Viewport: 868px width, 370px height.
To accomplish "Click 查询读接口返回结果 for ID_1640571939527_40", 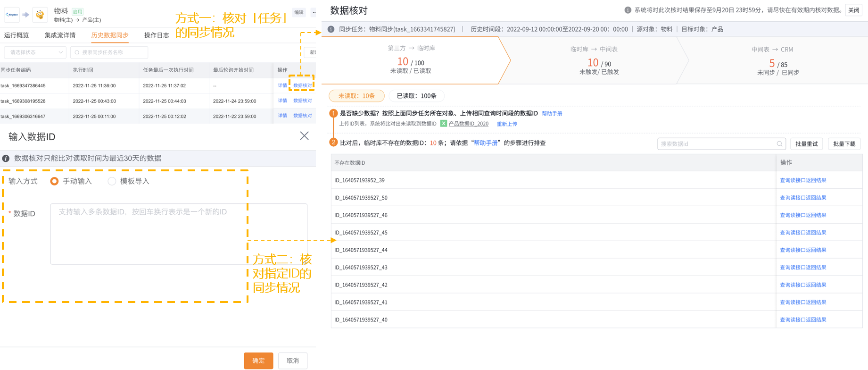I will click(x=803, y=320).
